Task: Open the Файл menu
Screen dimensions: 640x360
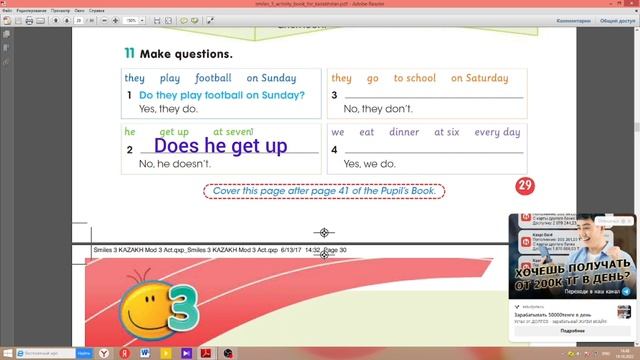Action: click(x=7, y=11)
